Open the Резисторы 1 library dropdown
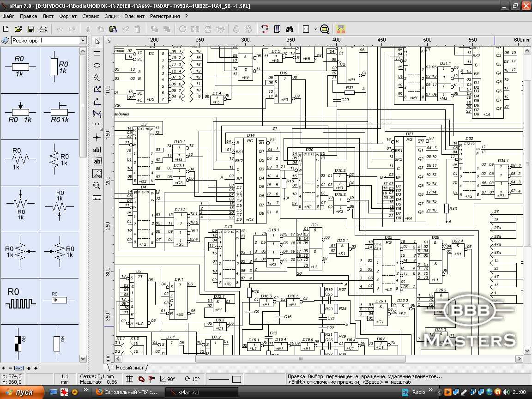 [x=83, y=40]
